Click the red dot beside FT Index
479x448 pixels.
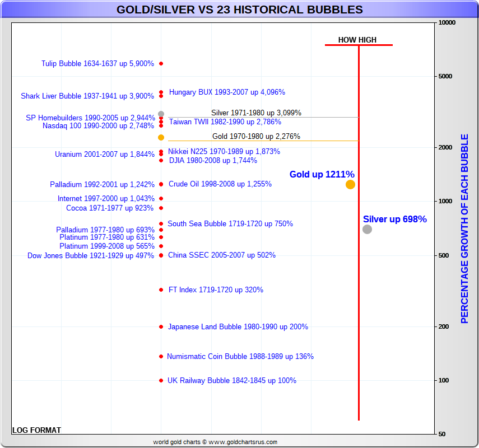[x=161, y=290]
